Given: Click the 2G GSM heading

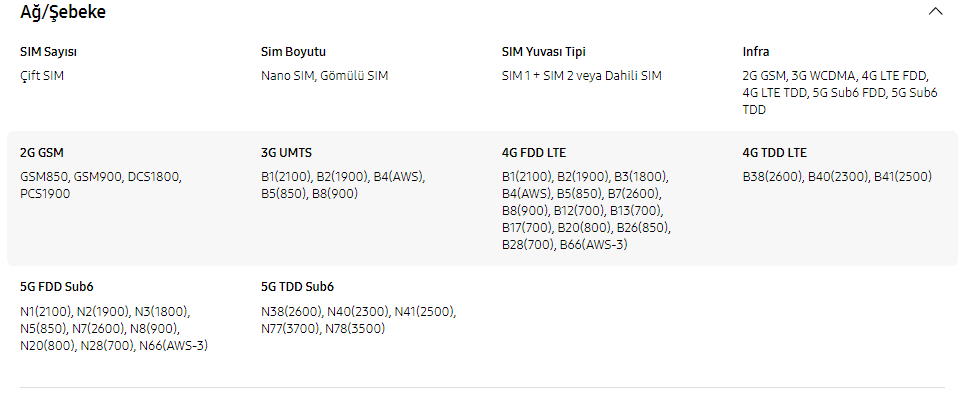Looking at the screenshot, I should (42, 153).
